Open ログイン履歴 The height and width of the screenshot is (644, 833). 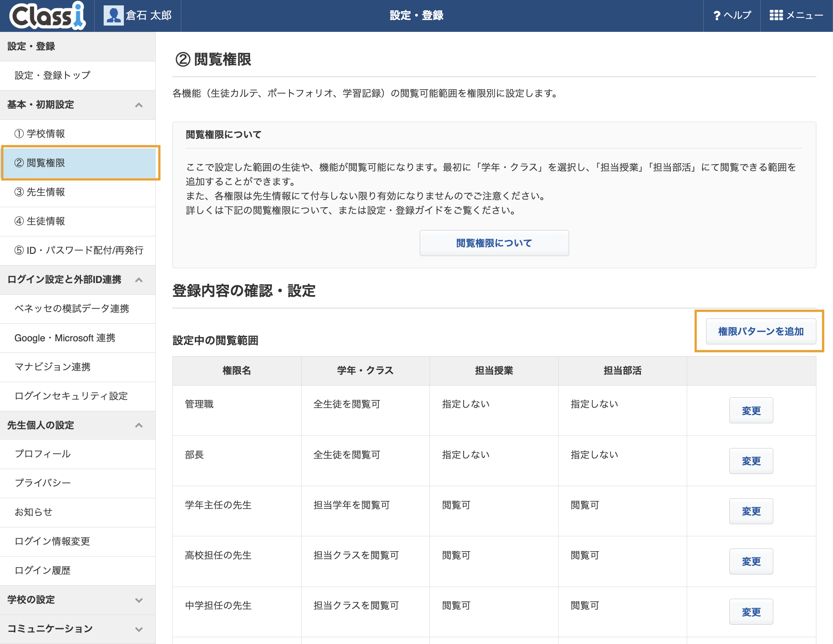pos(78,571)
